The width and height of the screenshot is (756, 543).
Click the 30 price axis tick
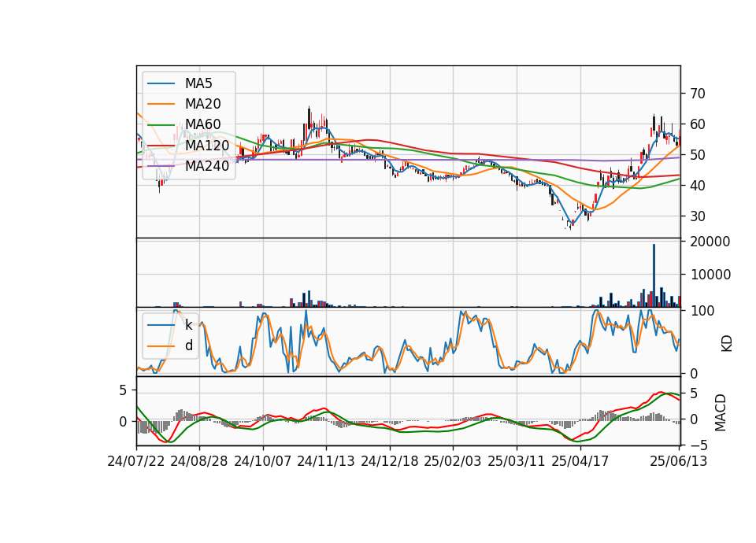click(698, 216)
